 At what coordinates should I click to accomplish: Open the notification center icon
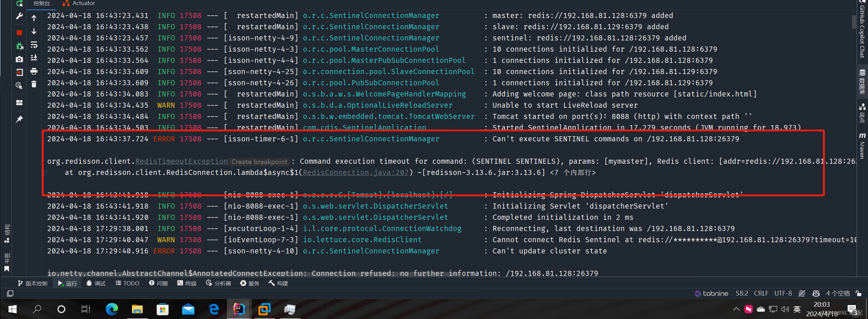(x=852, y=309)
